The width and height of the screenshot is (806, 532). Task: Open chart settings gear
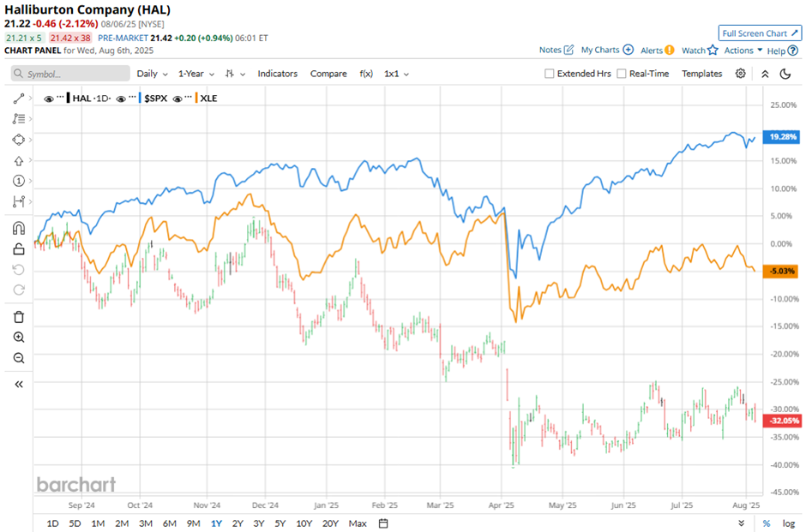pos(740,74)
